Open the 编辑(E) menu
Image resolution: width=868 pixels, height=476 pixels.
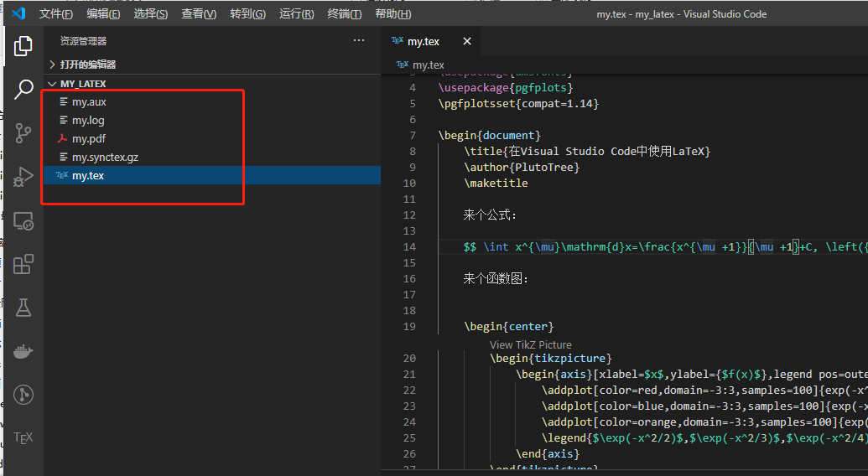pos(103,13)
